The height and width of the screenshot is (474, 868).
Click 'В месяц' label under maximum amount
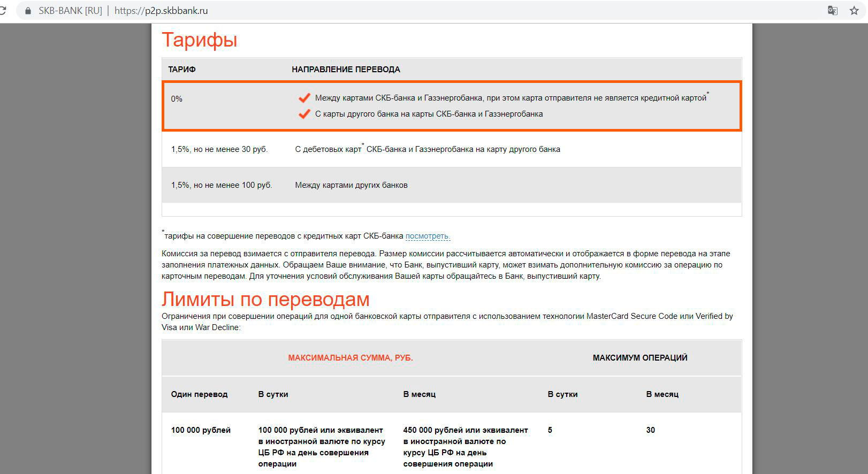pos(419,394)
